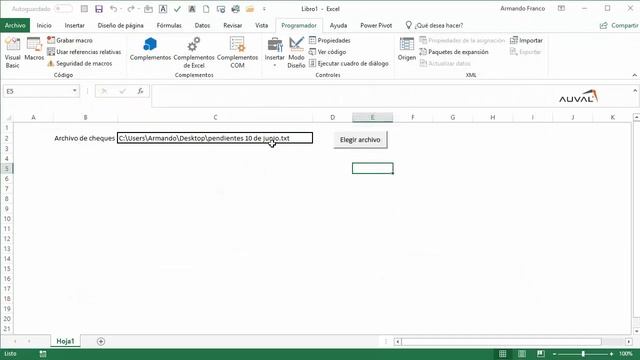Click the Elegir archivo button
This screenshot has height=360, width=640.
[x=360, y=140]
